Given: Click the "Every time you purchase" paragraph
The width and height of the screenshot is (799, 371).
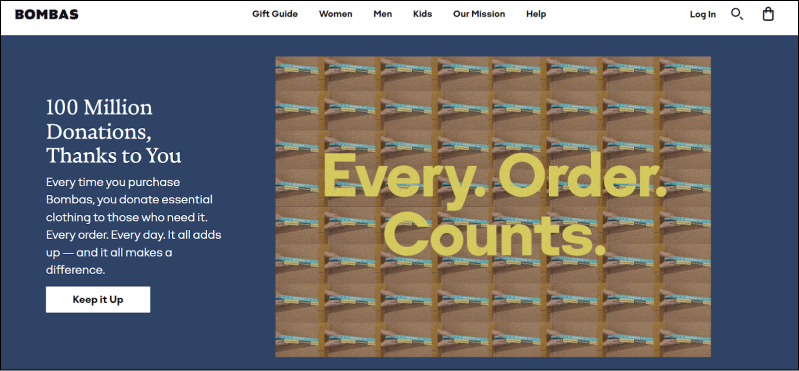Looking at the screenshot, I should (134, 226).
